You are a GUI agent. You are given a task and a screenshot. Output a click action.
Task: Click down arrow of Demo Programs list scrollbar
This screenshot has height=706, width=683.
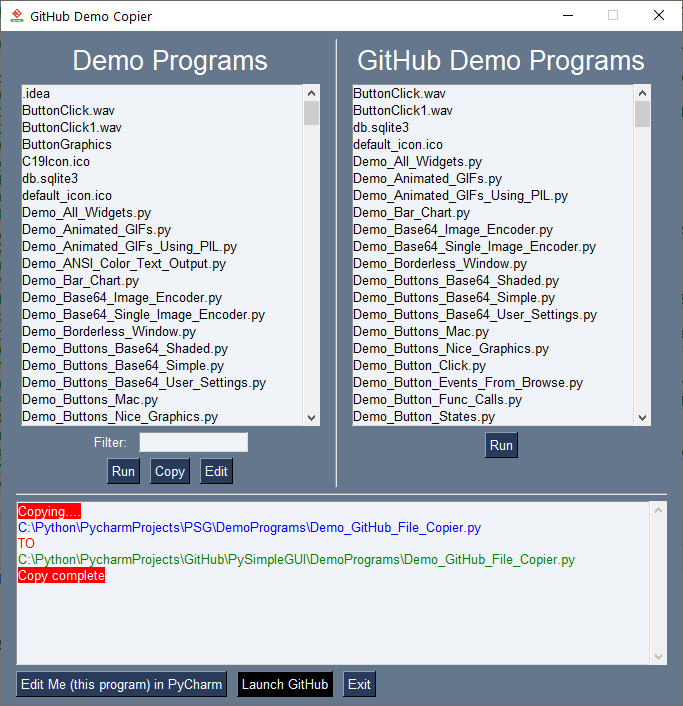click(311, 417)
